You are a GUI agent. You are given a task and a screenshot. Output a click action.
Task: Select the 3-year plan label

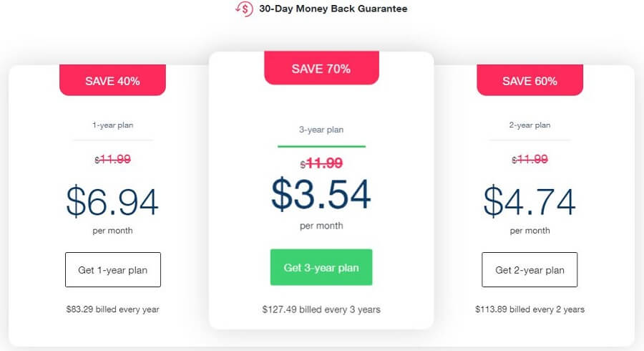click(x=321, y=130)
